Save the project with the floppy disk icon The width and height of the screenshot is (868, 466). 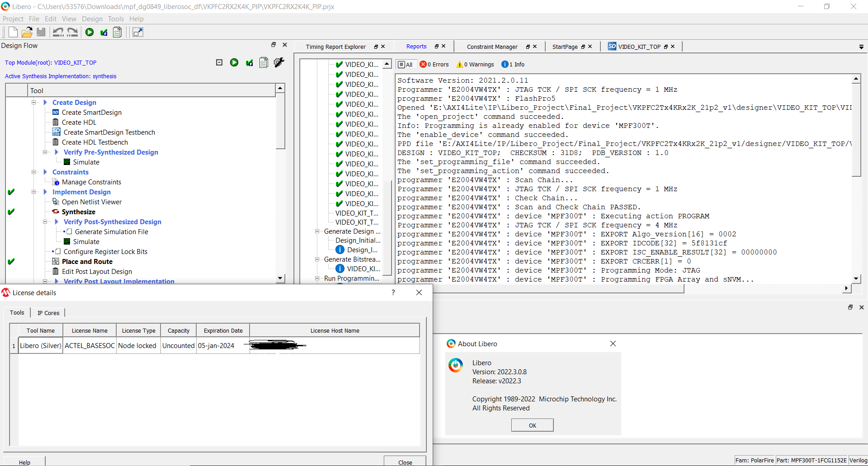pyautogui.click(x=41, y=32)
